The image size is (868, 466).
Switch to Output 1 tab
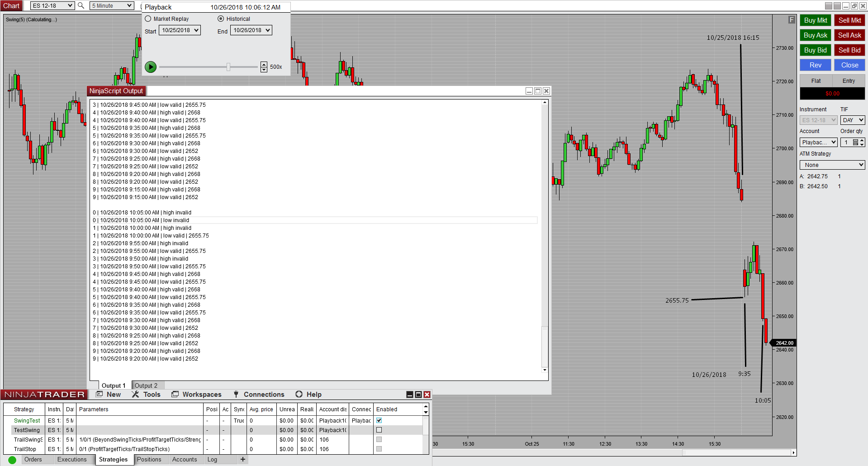click(x=114, y=385)
